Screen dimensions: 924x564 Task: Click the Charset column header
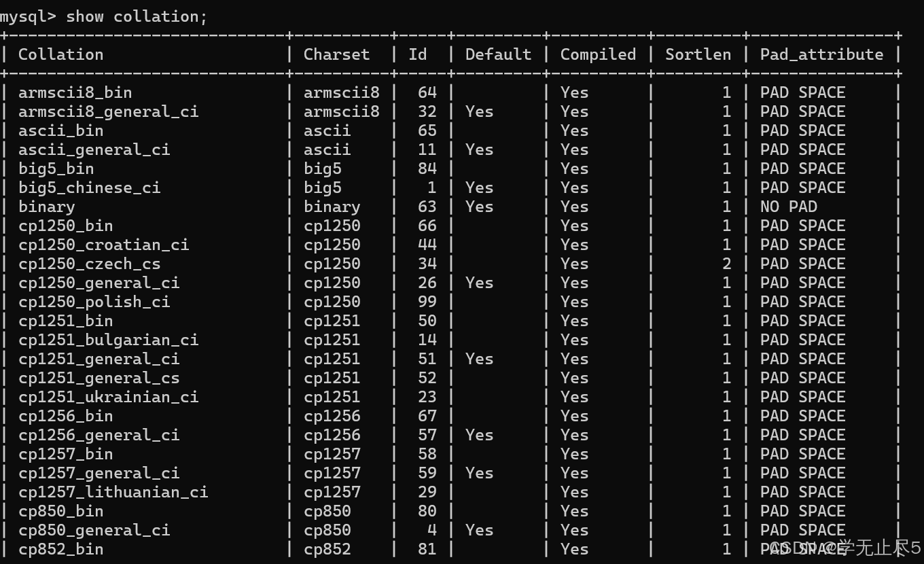point(336,54)
